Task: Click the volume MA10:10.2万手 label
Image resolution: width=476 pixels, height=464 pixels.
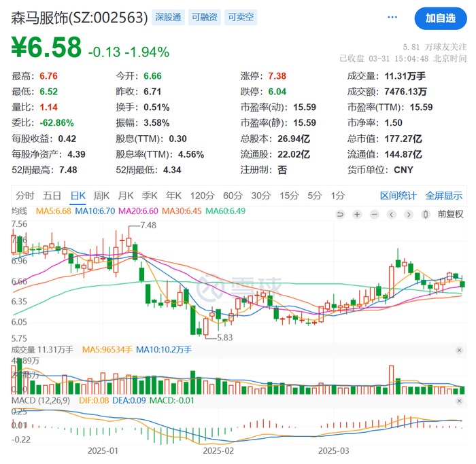Action: tap(164, 350)
